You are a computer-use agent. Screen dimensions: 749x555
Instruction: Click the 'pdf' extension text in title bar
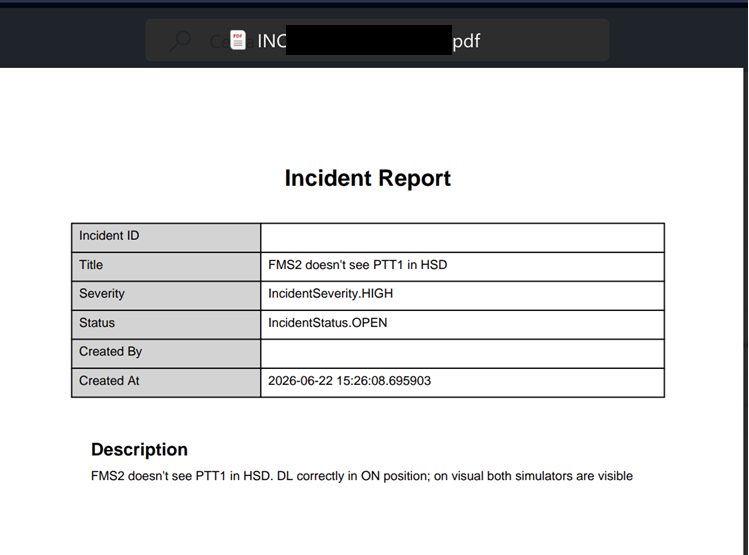(x=466, y=42)
